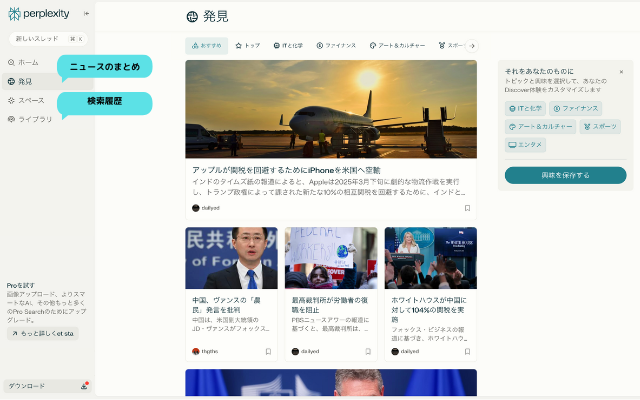Toggle アート&カルチャー interest chip

pos(540,127)
